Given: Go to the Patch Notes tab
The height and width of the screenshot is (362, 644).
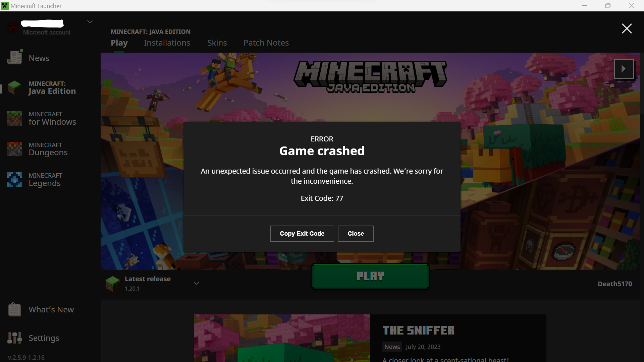Looking at the screenshot, I should pos(266,43).
